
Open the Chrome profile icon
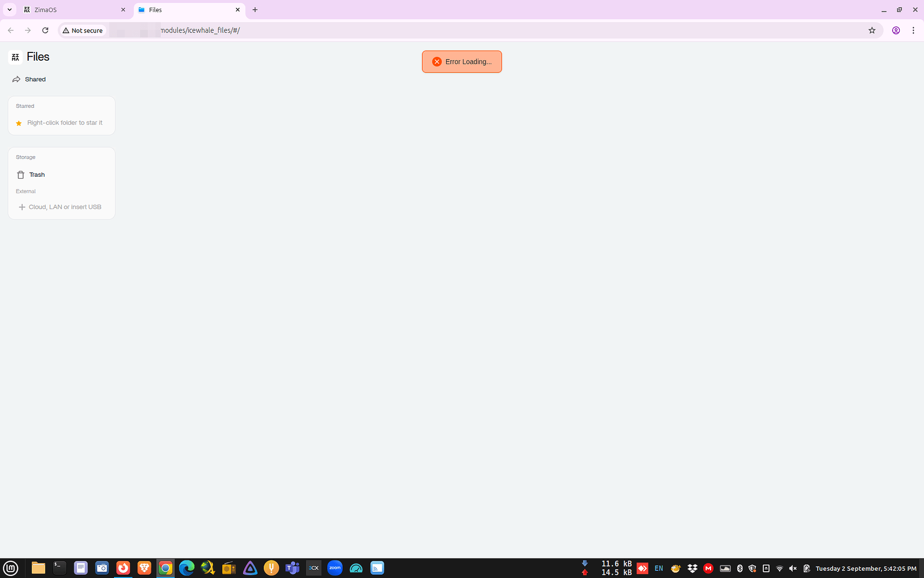[x=896, y=30]
